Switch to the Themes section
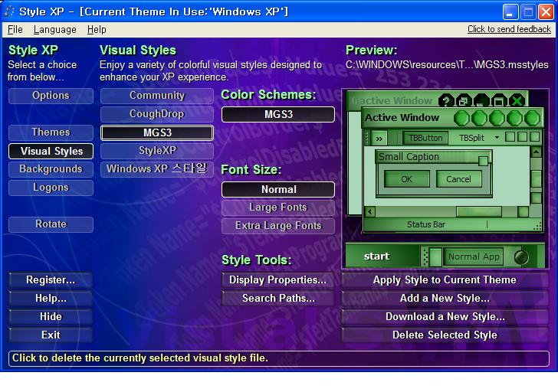The image size is (558, 392). (51, 132)
